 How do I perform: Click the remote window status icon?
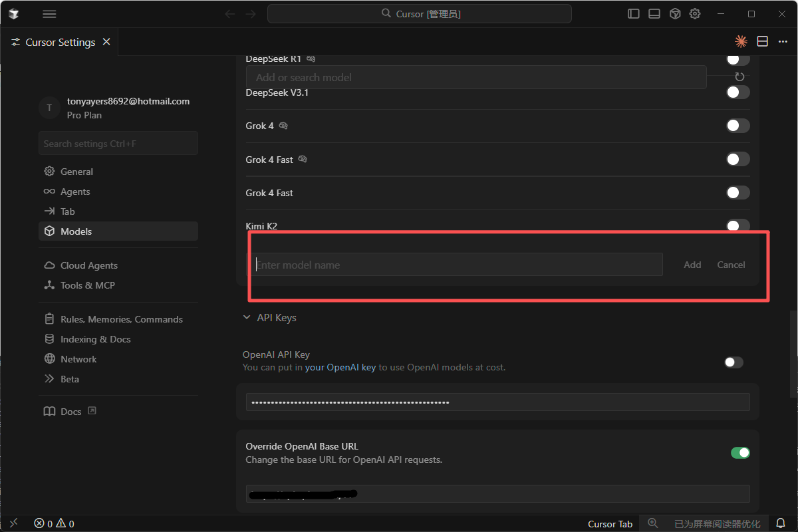[13, 524]
